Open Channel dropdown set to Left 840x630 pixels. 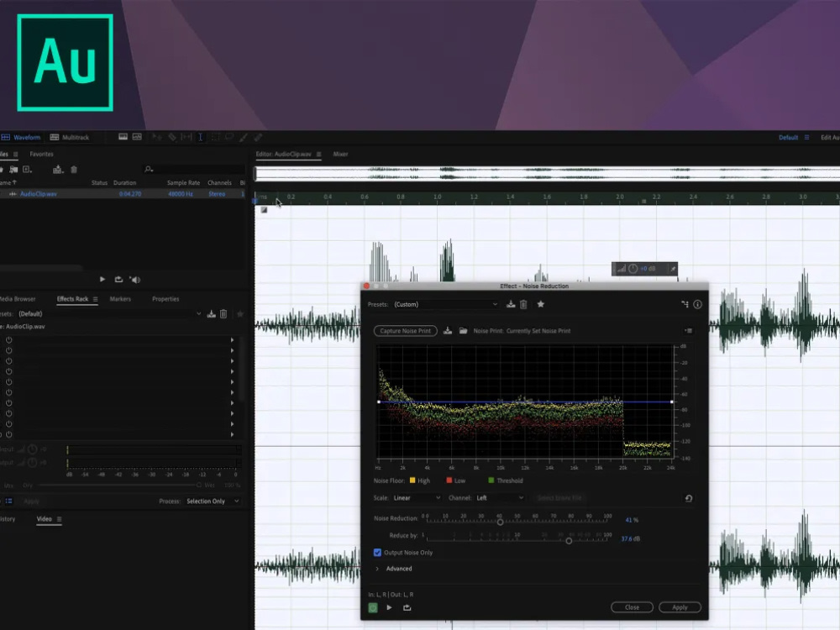[x=499, y=497]
